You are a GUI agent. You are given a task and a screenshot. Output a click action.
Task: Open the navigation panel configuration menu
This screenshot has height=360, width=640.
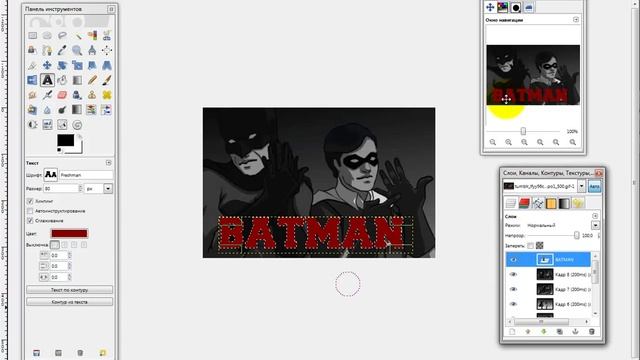click(576, 20)
